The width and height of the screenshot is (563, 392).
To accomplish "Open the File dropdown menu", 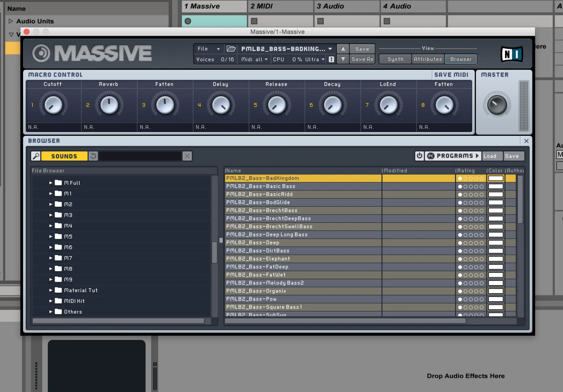I will 209,49.
